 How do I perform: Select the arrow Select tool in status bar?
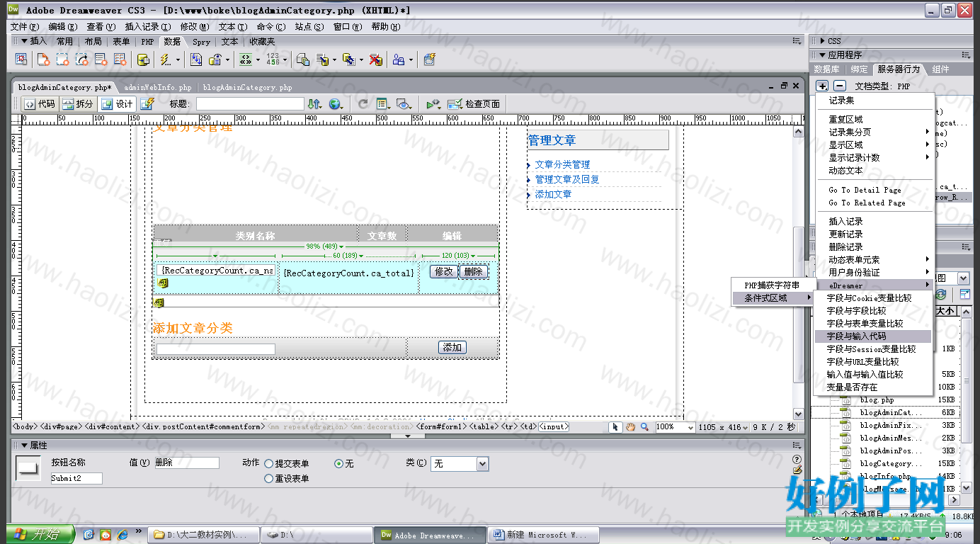615,427
